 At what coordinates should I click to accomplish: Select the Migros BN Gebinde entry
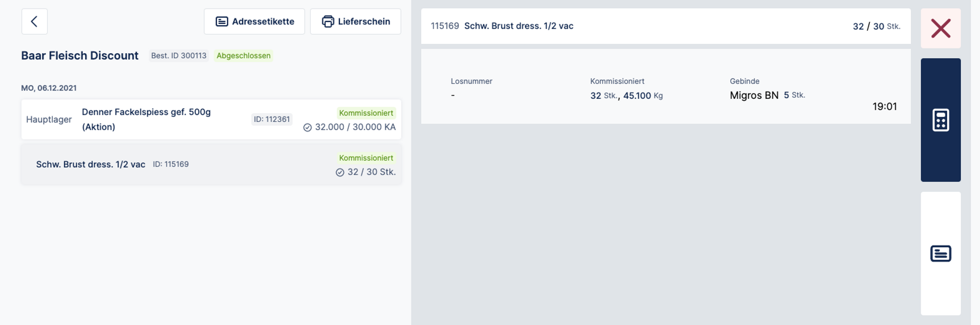pos(754,95)
